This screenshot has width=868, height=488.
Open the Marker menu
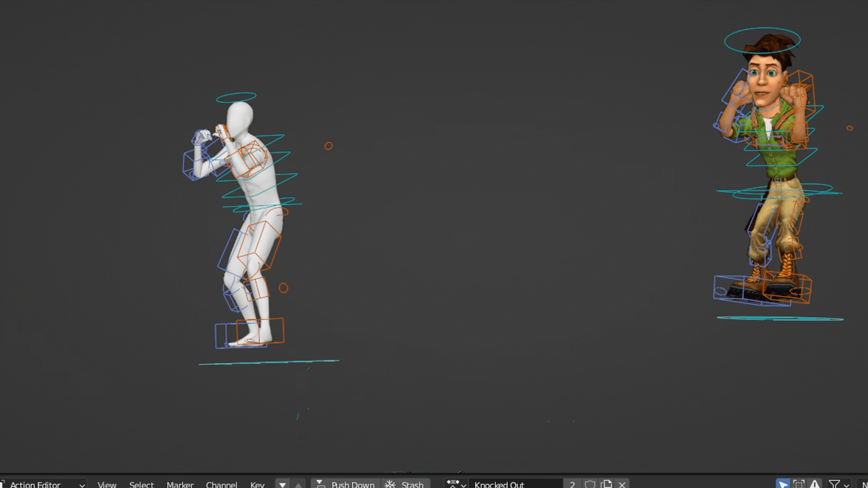180,484
